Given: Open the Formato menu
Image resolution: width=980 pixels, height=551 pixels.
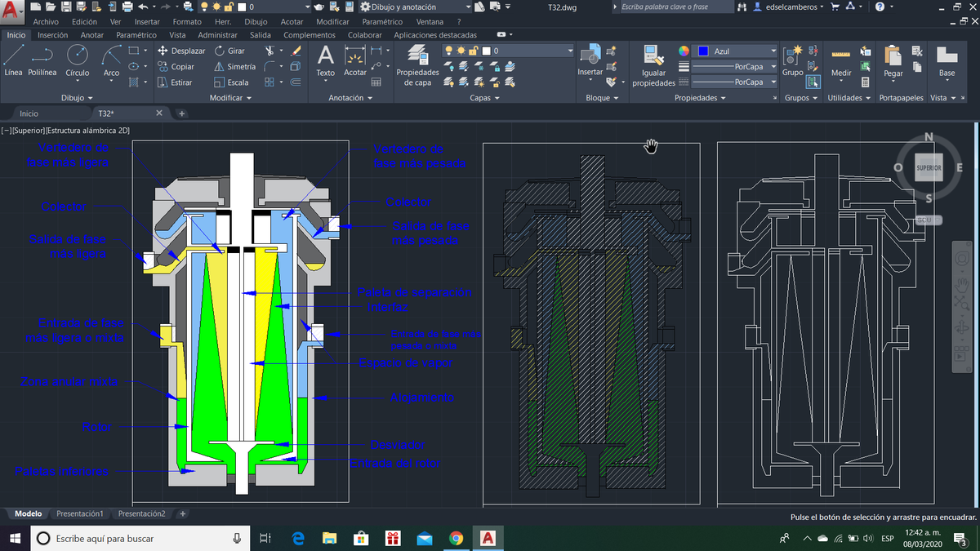Looking at the screenshot, I should coord(187,21).
